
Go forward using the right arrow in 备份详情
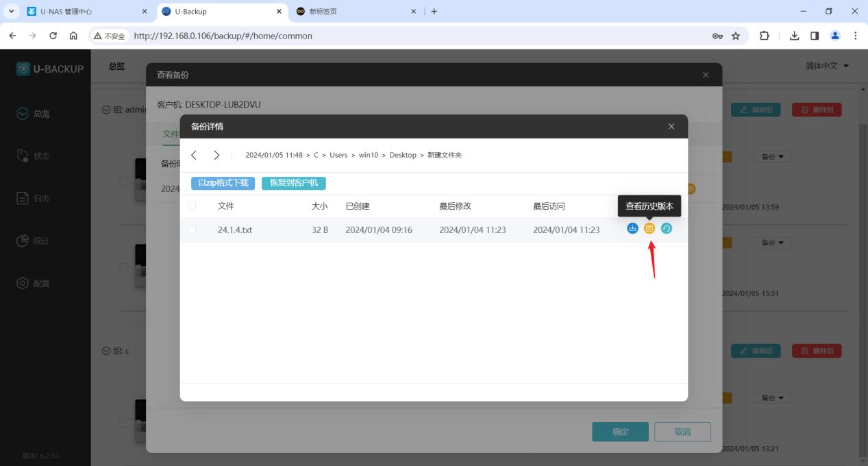click(216, 156)
